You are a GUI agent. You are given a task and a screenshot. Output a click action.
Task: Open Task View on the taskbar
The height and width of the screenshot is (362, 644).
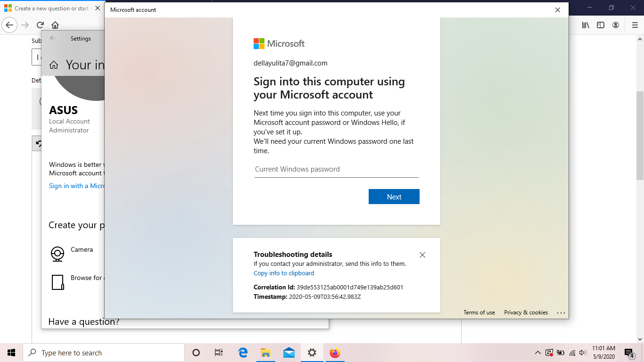[x=219, y=353]
